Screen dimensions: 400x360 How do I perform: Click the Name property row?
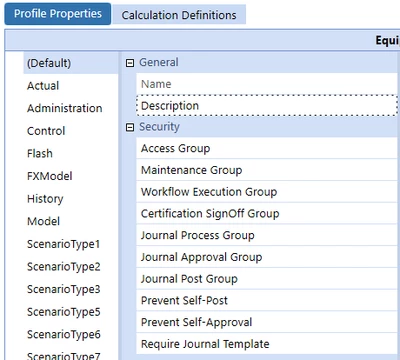pyautogui.click(x=267, y=84)
